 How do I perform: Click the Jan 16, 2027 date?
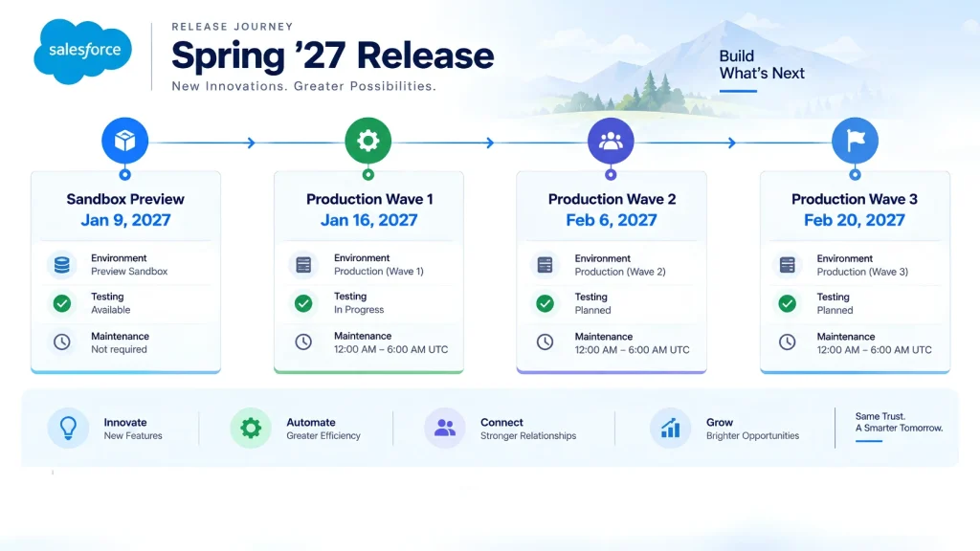click(x=368, y=220)
